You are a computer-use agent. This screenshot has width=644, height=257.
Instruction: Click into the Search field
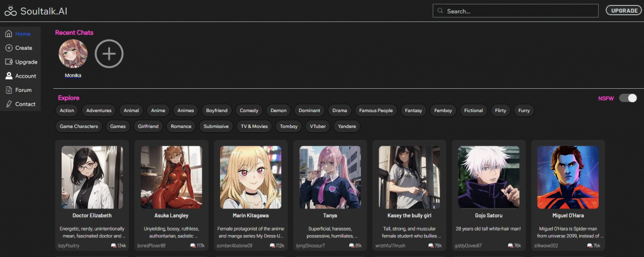click(519, 11)
